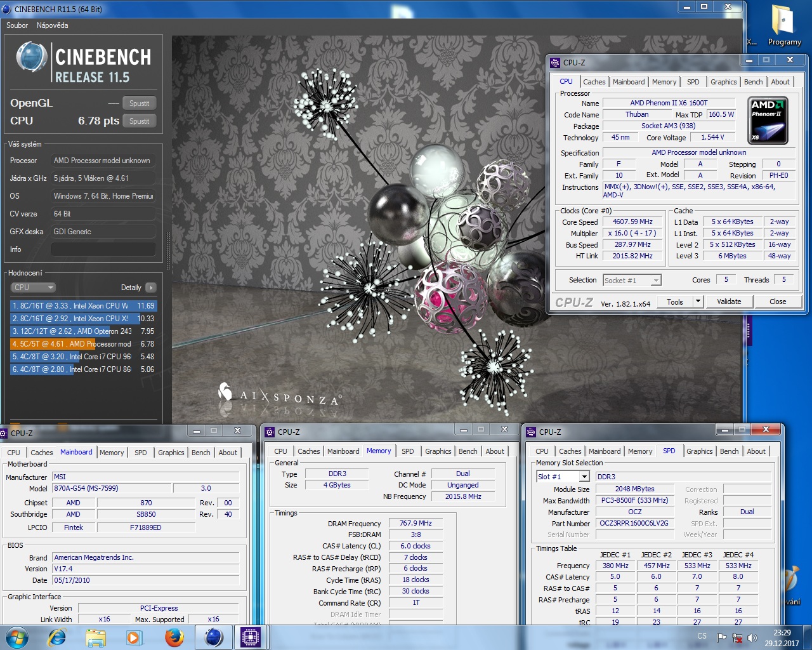Click the AMD Phenom II logo

[x=768, y=120]
